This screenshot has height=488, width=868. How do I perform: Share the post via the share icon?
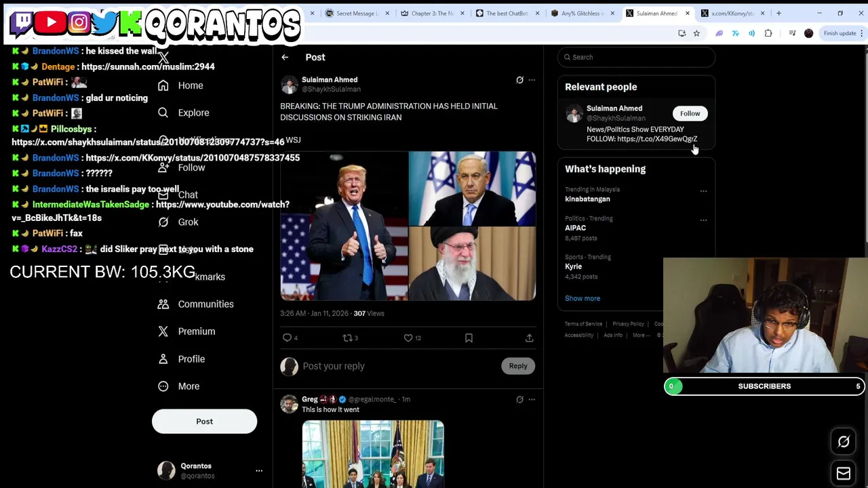pyautogui.click(x=529, y=338)
